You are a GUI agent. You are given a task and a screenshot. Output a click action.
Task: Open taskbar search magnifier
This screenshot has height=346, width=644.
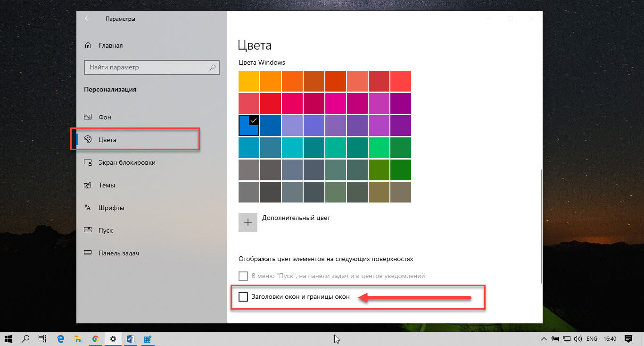pyautogui.click(x=26, y=338)
